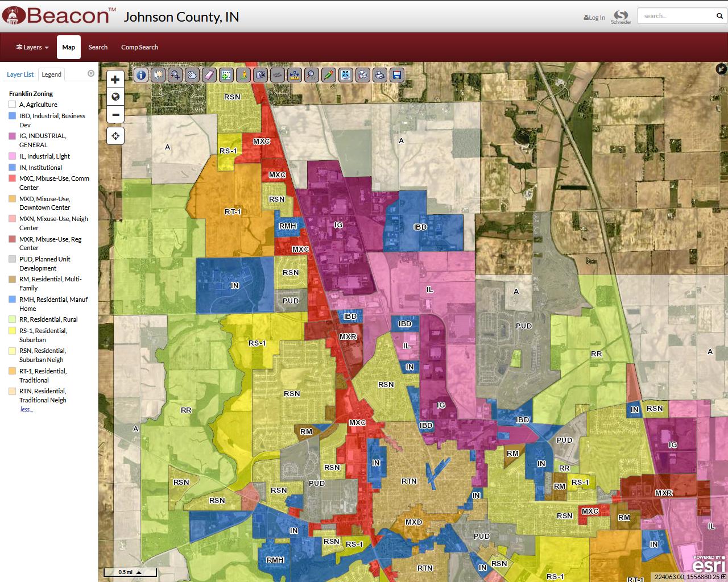This screenshot has width=728, height=582.
Task: Zoom in with the plus button
Action: 115,80
